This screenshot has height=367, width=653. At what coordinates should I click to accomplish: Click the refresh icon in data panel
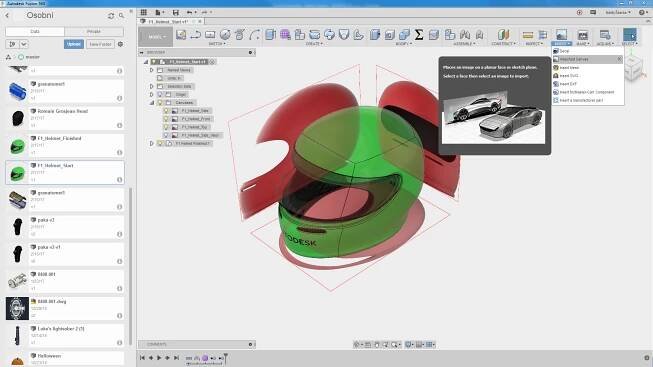(111, 16)
